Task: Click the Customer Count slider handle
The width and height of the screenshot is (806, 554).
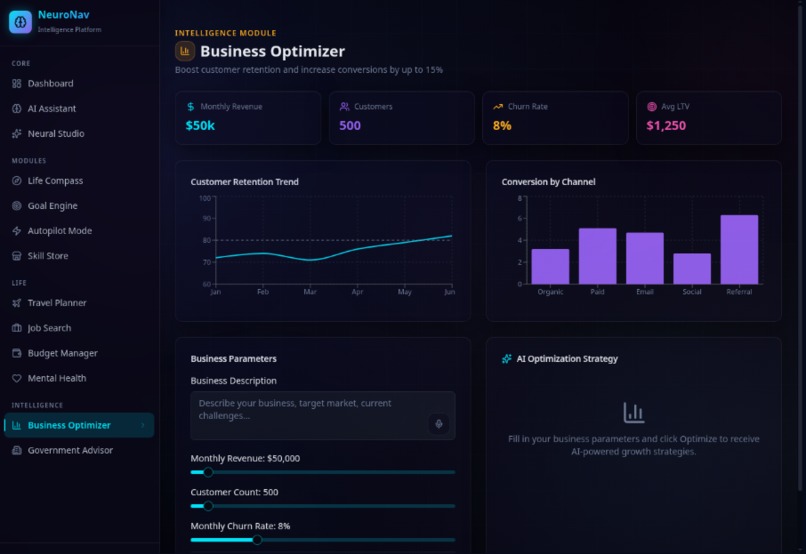Action: 208,506
